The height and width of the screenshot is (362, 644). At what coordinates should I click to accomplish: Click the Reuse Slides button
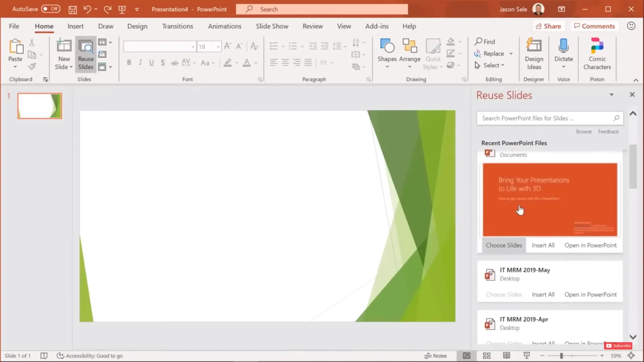[86, 54]
